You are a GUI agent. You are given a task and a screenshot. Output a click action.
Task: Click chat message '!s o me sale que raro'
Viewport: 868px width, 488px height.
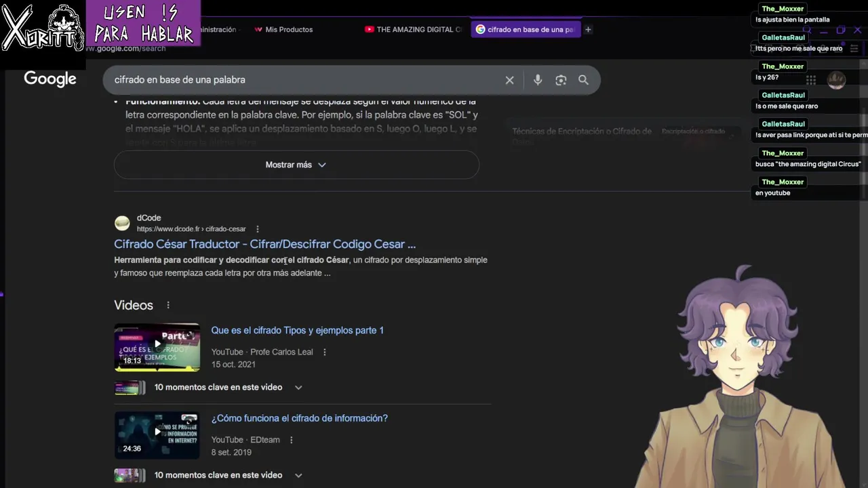[787, 106]
